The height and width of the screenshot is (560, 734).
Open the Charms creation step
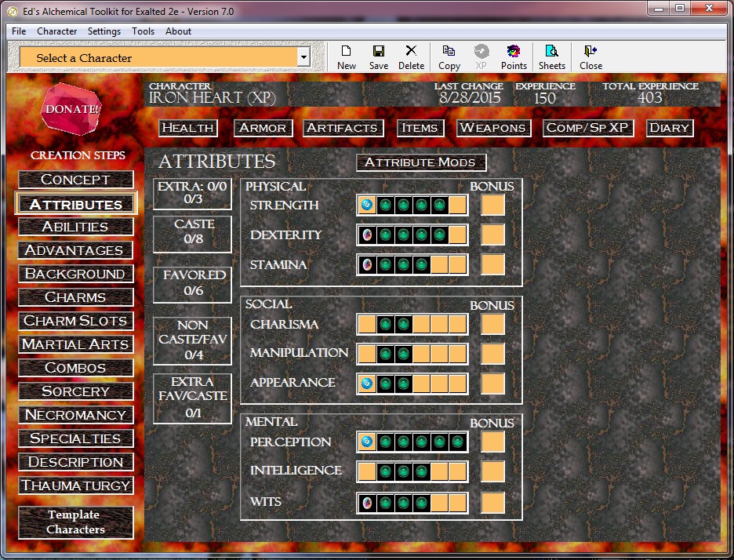pos(76,297)
